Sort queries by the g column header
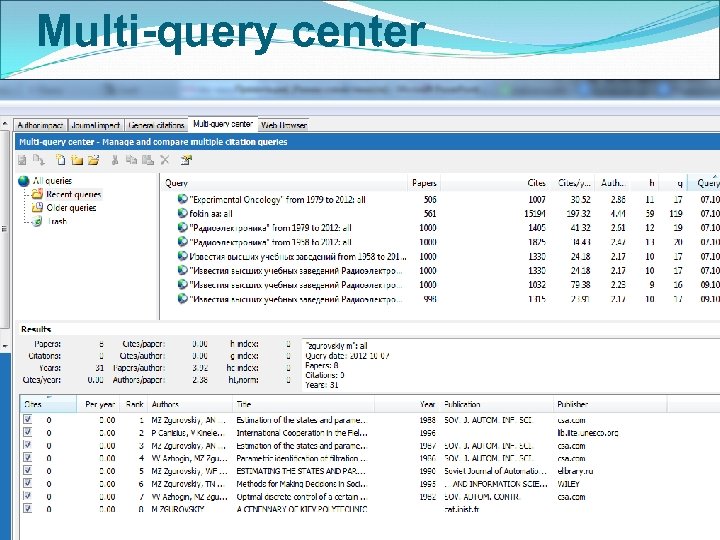The width and height of the screenshot is (720, 540). tap(673, 183)
